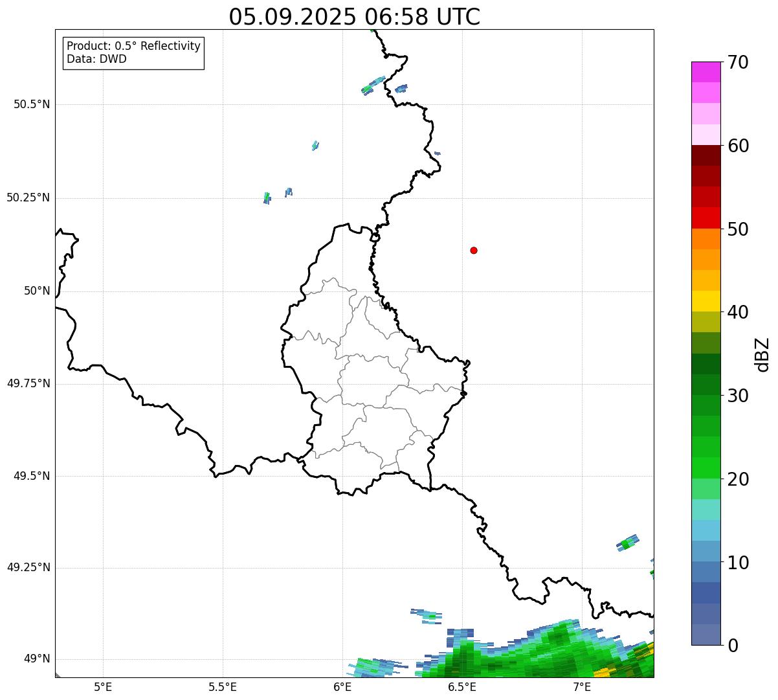This screenshot has width=778, height=700.
Task: Click the 7°E longitude label
Action: click(582, 687)
